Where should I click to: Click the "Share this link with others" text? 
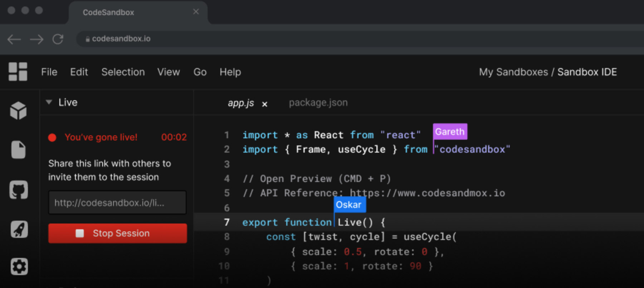coord(109,170)
